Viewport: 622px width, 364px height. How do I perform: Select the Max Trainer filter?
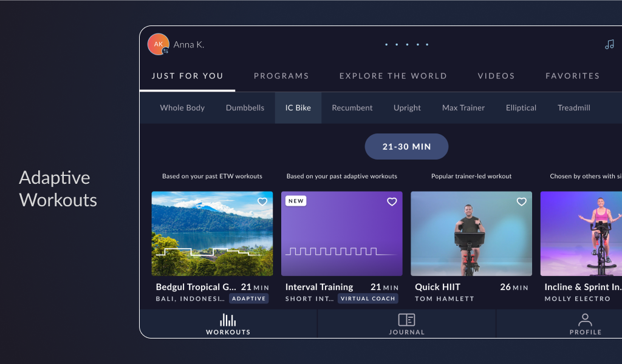463,108
